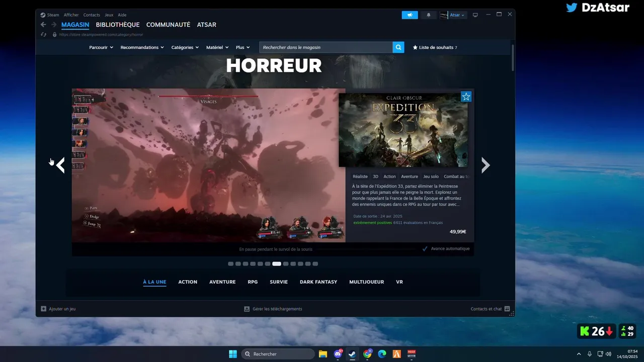The height and width of the screenshot is (362, 644).
Task: Select the À LA UNE tab
Action: point(154,282)
